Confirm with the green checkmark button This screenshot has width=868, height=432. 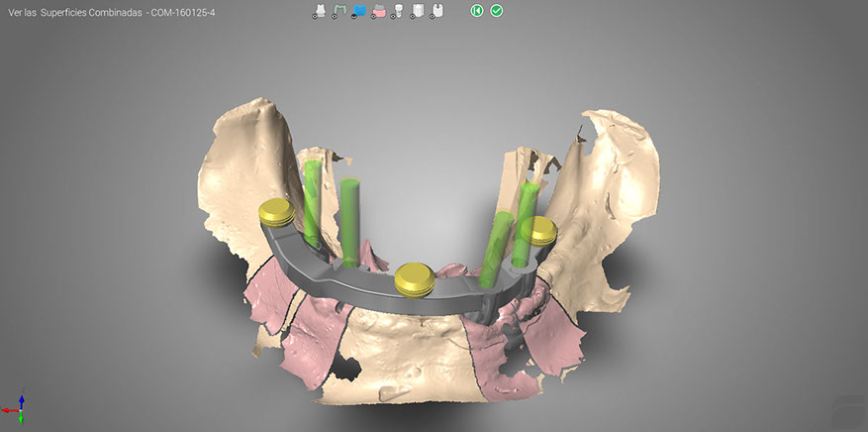click(x=497, y=11)
